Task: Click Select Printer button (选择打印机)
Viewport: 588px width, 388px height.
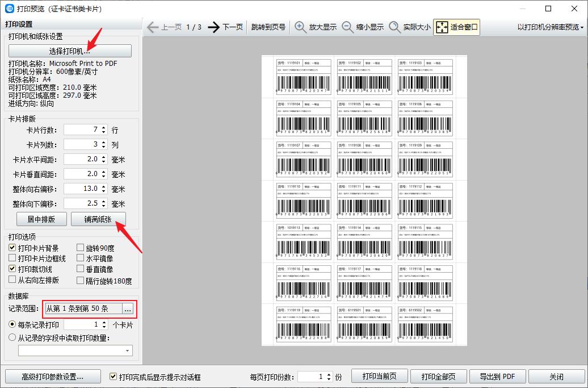Action: click(70, 51)
